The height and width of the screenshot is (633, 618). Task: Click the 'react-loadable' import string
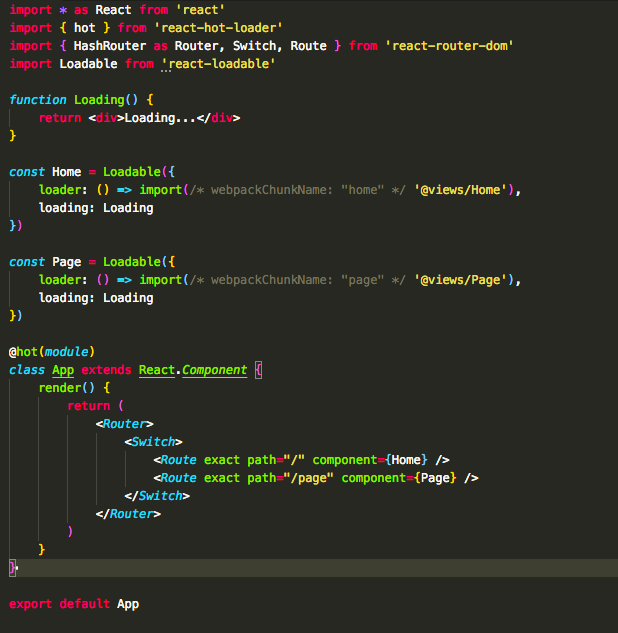tap(218, 64)
